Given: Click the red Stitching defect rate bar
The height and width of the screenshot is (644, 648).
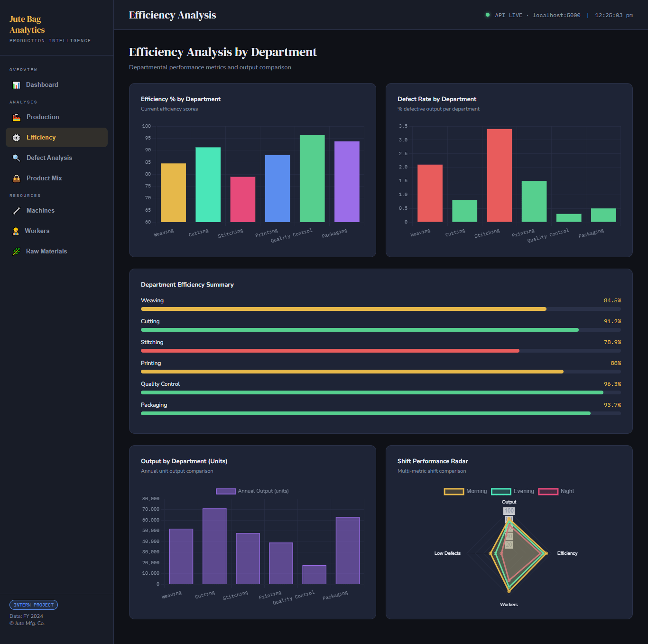Looking at the screenshot, I should click(x=500, y=176).
